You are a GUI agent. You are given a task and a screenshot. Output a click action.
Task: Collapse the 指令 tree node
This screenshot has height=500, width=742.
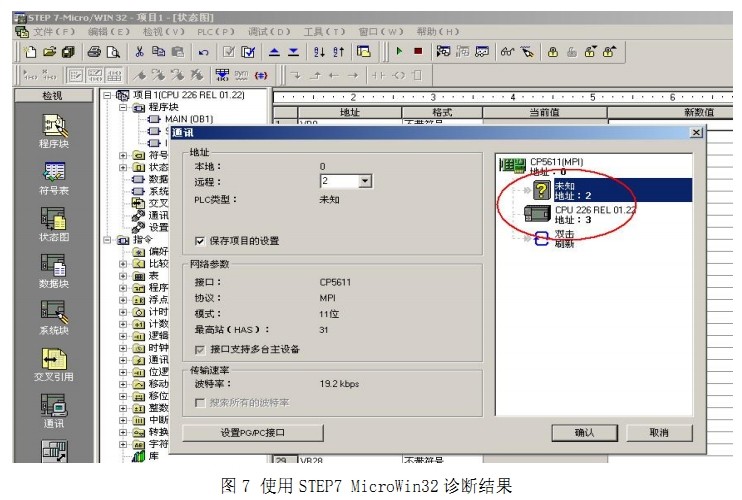tap(107, 240)
